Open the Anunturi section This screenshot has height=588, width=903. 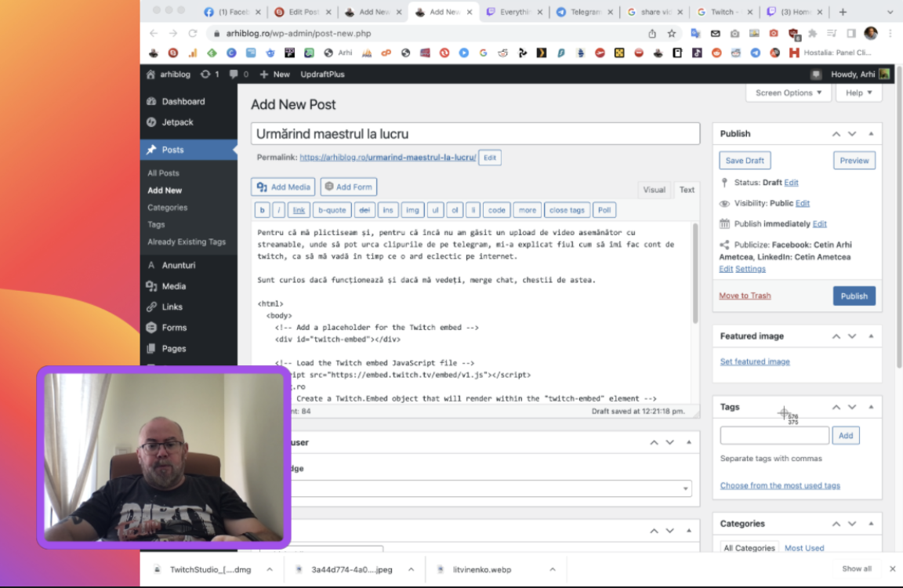[179, 266]
